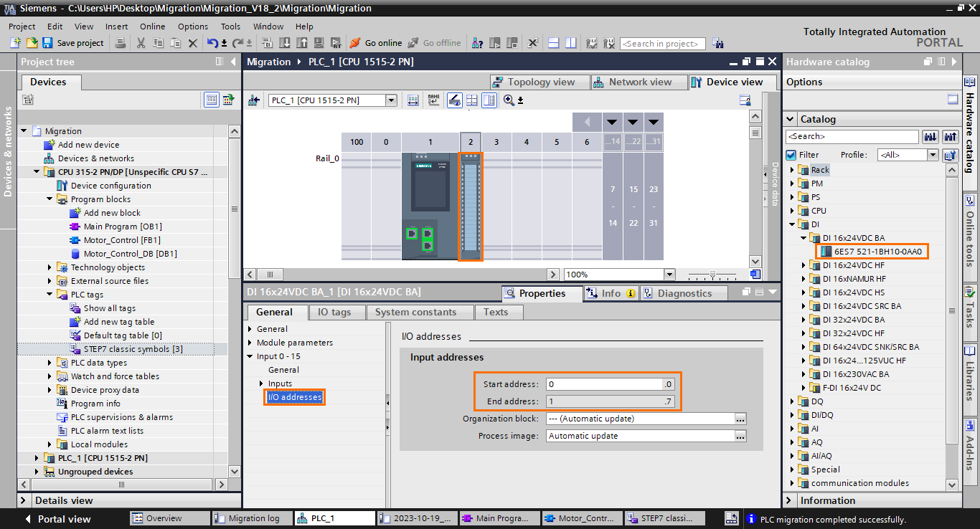Click the Undo icon in the toolbar

pos(213,44)
